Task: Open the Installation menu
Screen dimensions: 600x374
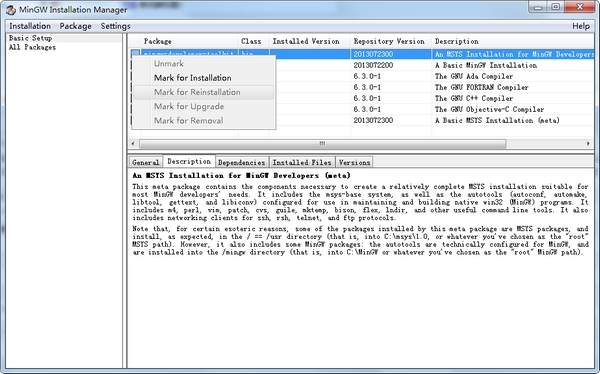Action: click(x=30, y=26)
